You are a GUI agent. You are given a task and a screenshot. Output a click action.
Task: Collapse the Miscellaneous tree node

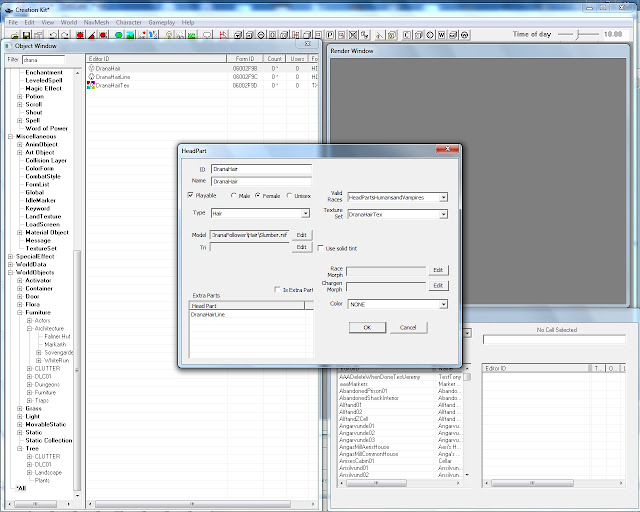(10, 136)
